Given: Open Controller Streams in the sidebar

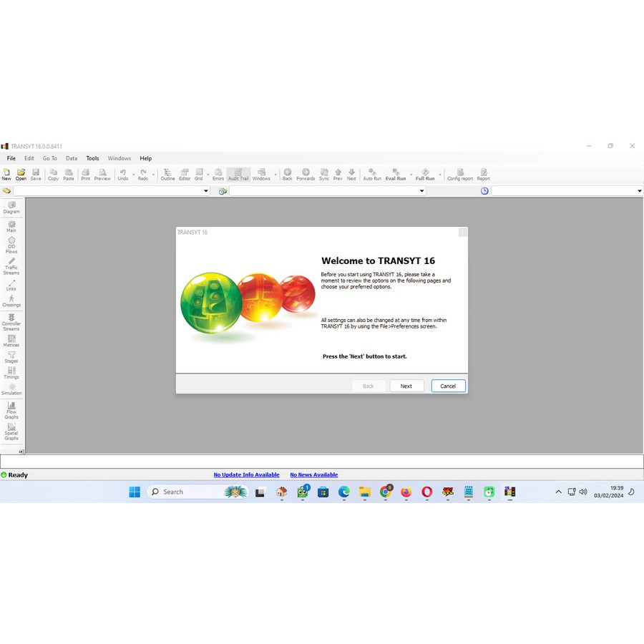Looking at the screenshot, I should pos(11,323).
